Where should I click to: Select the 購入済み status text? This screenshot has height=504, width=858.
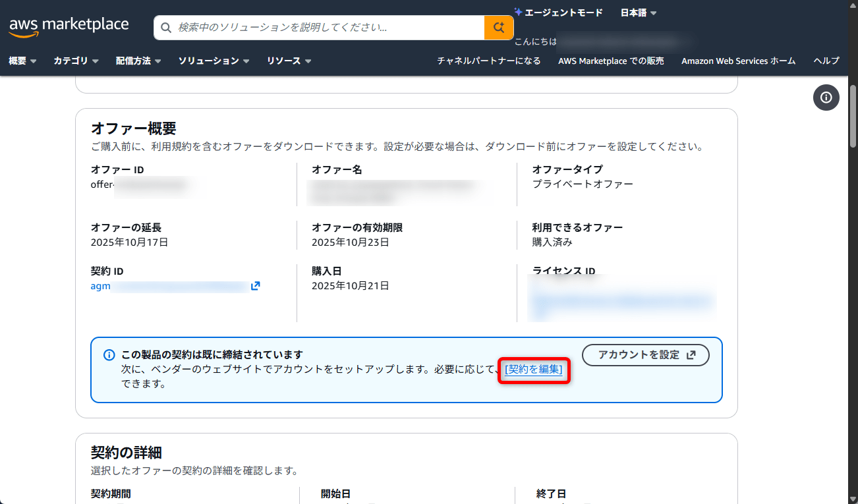coord(552,242)
